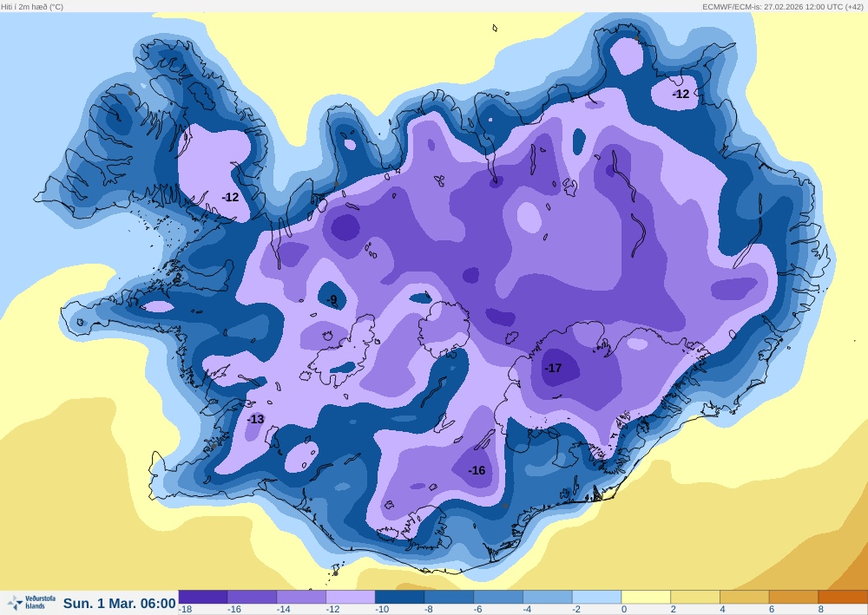The image size is (868, 615).
Task: Pick the -16 to -14 purple legend swatch
Action: click(x=252, y=597)
